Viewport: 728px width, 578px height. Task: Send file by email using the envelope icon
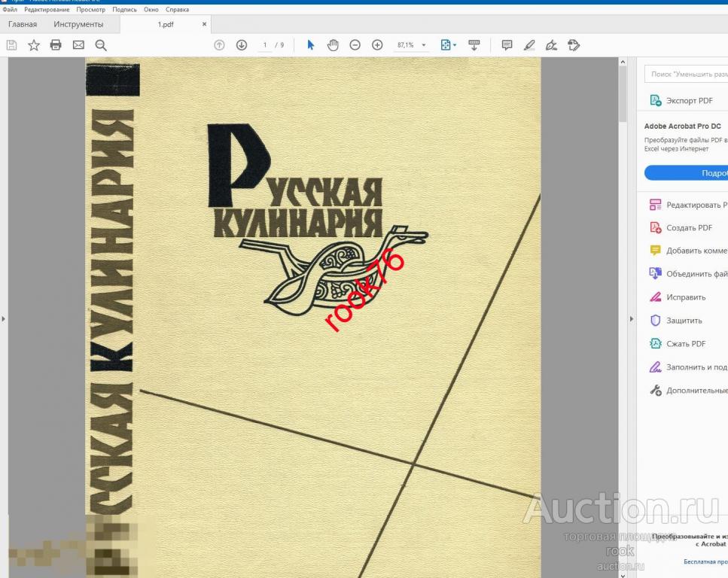[78, 45]
